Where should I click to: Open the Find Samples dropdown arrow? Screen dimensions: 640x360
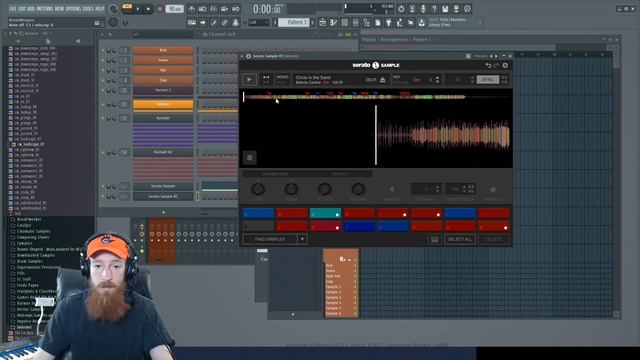pos(302,239)
